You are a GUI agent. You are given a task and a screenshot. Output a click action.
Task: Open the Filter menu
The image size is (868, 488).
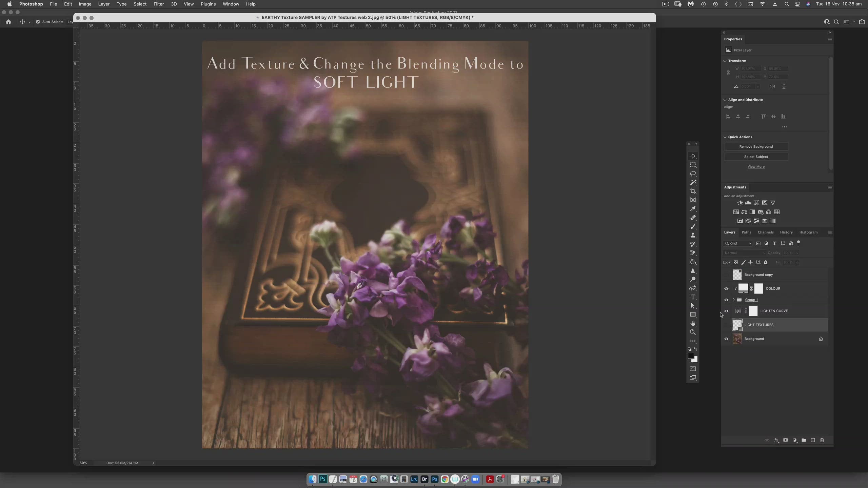[158, 4]
